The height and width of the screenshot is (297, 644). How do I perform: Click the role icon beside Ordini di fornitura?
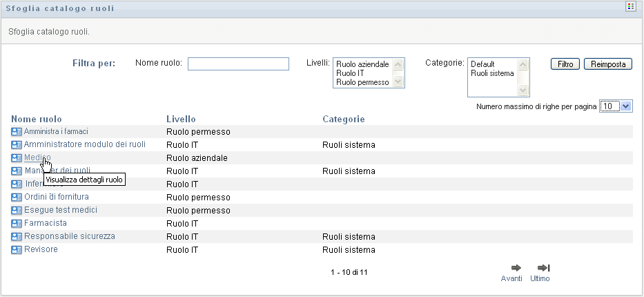17,198
